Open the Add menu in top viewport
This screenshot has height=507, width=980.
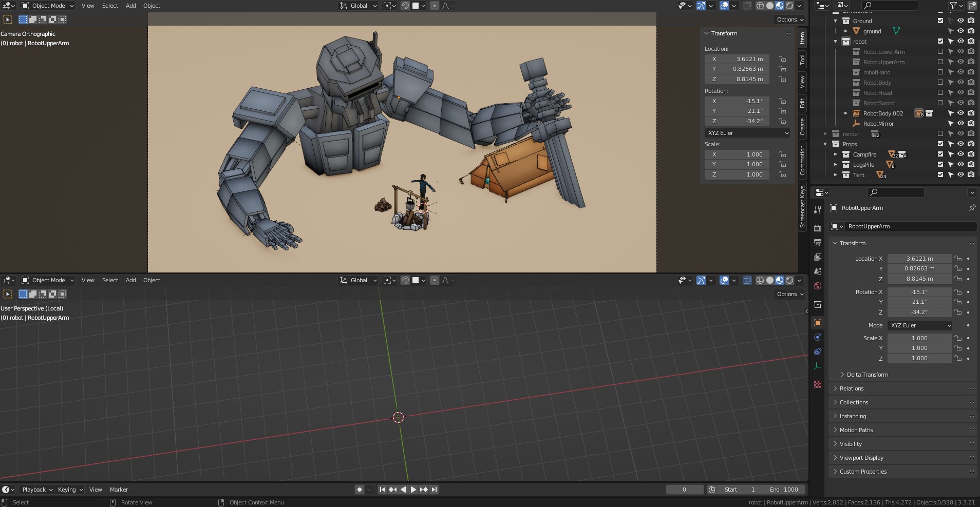click(x=131, y=6)
